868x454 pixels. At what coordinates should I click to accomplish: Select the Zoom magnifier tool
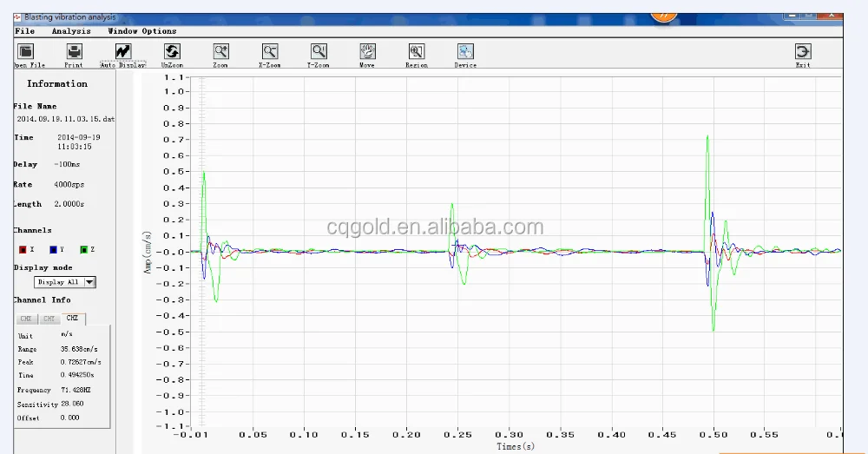tap(220, 51)
